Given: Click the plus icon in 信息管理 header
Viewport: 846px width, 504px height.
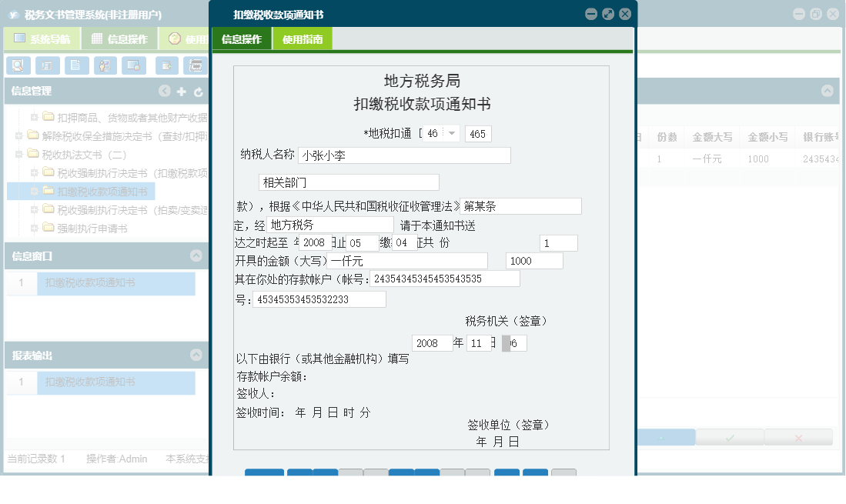Looking at the screenshot, I should [182, 92].
